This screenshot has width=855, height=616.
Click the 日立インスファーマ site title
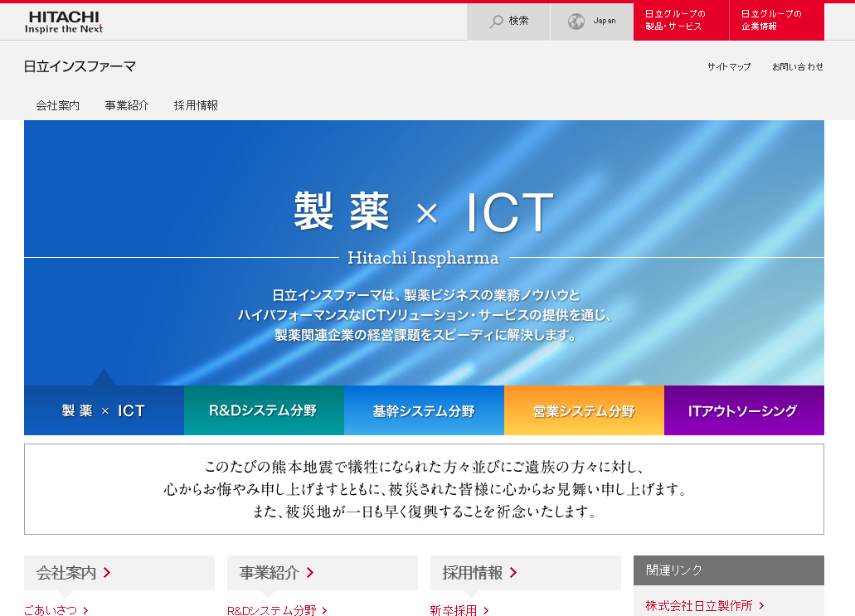click(x=80, y=66)
